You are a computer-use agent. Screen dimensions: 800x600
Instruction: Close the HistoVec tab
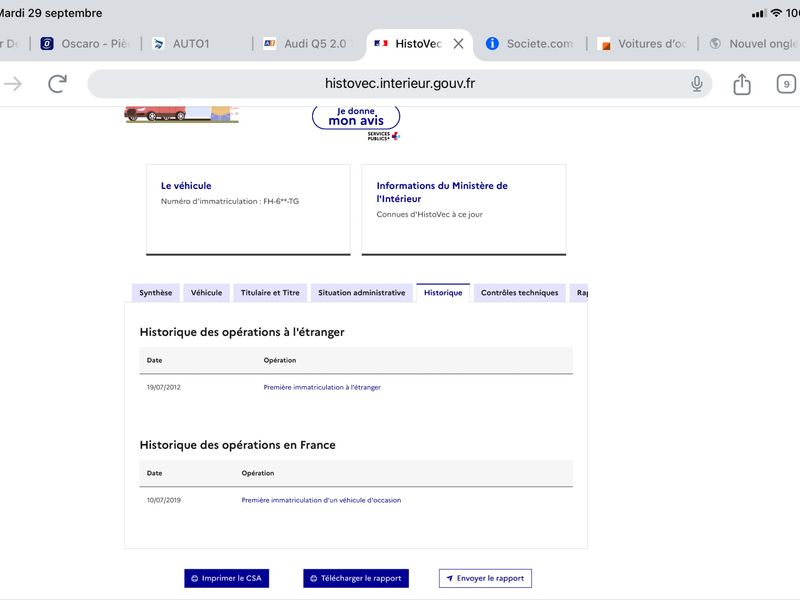(x=459, y=44)
